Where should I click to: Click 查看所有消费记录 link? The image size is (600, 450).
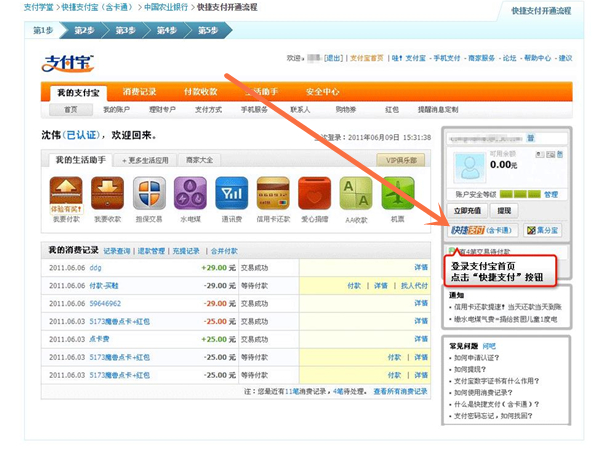[401, 392]
